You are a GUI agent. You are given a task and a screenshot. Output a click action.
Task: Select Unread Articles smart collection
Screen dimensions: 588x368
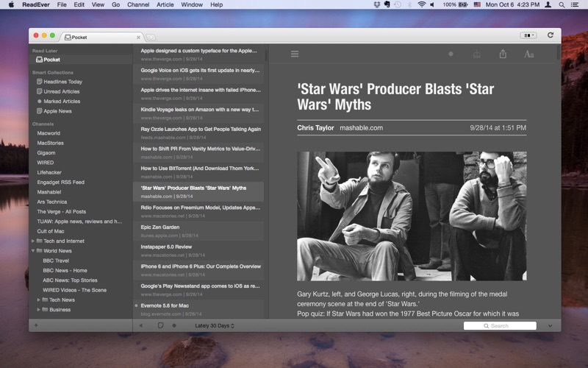[62, 91]
